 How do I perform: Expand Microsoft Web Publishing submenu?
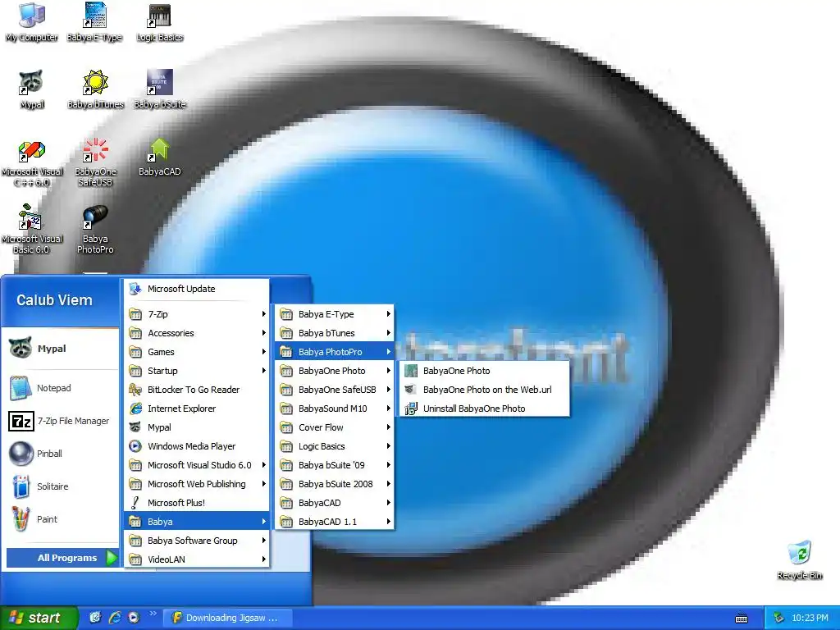tap(197, 484)
